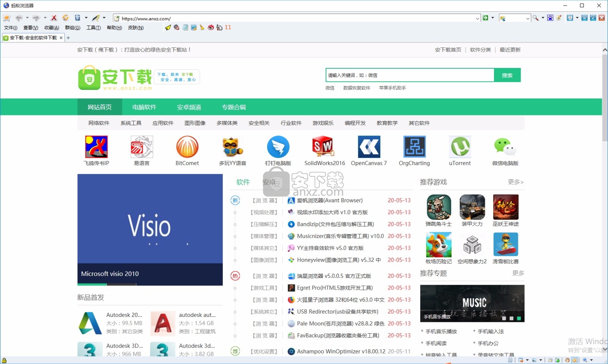Open the 查看(V) menu

[31, 28]
